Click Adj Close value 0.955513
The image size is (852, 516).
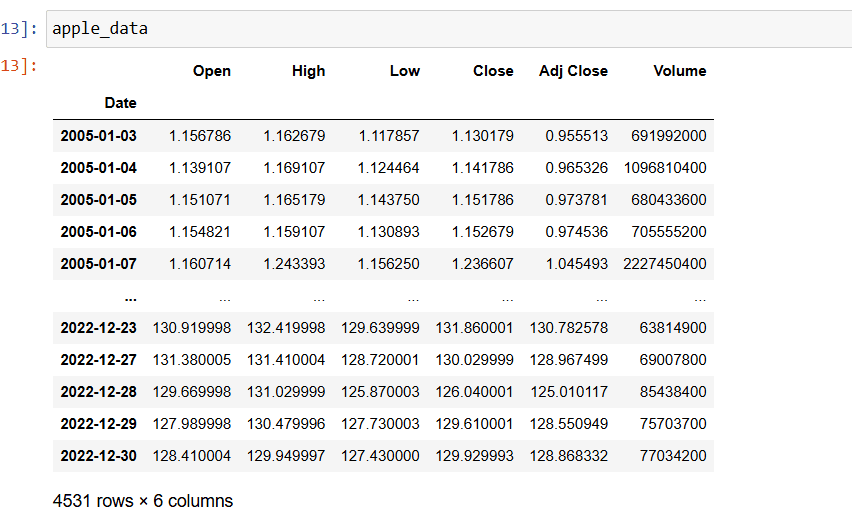(577, 136)
